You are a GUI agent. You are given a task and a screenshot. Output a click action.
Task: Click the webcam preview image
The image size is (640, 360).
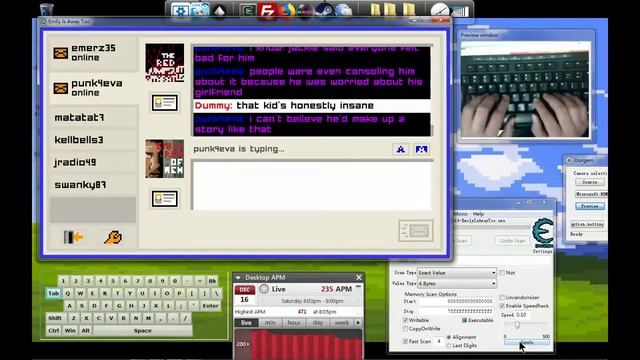[525, 89]
